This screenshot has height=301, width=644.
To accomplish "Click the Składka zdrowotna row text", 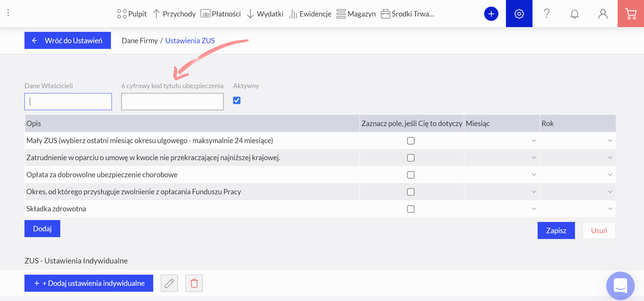I will [56, 209].
